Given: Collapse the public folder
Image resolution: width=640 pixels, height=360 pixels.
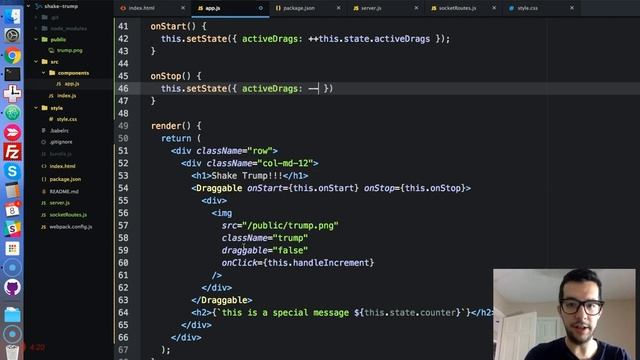Looking at the screenshot, I should [x=36, y=39].
